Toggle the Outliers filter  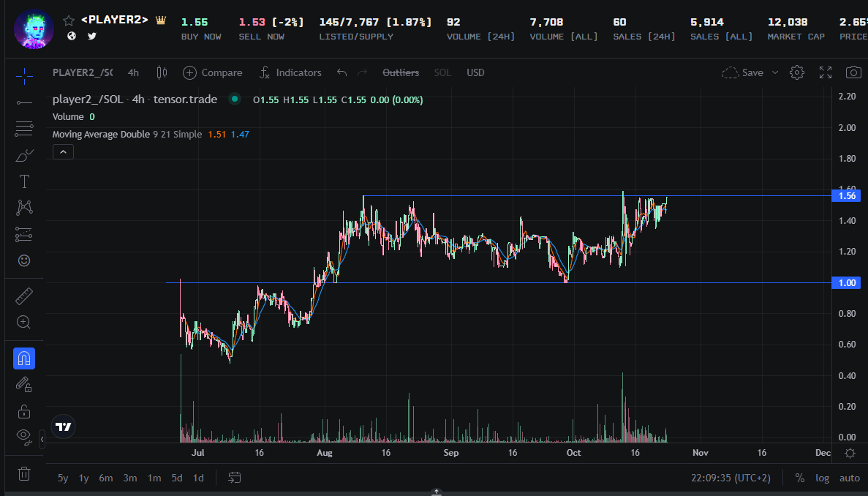401,72
